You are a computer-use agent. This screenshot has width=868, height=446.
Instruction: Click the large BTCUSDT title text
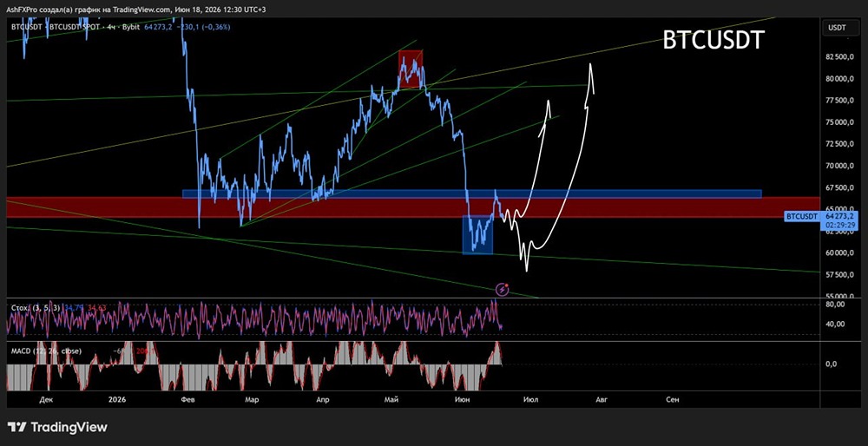[713, 40]
